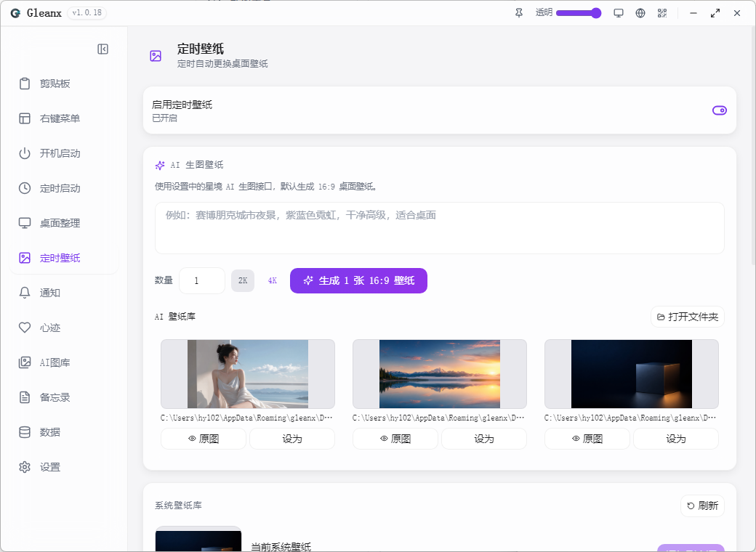View 原图 of the sunset lake wallpaper
The width and height of the screenshot is (756, 552).
(x=395, y=439)
